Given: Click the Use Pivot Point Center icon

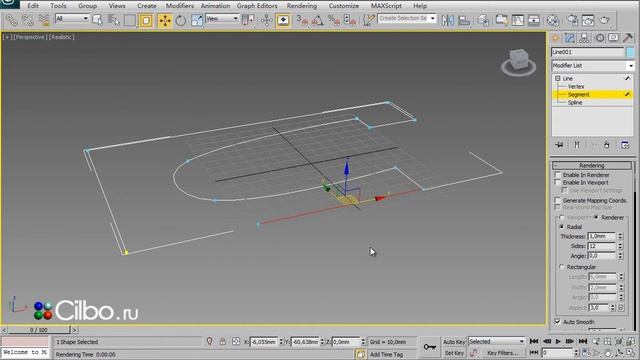Looking at the screenshot, I should (248, 20).
